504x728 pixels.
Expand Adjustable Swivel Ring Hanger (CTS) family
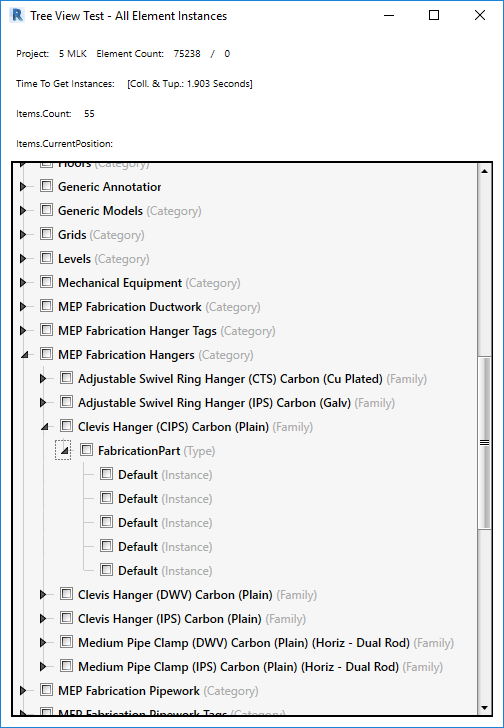click(x=43, y=378)
